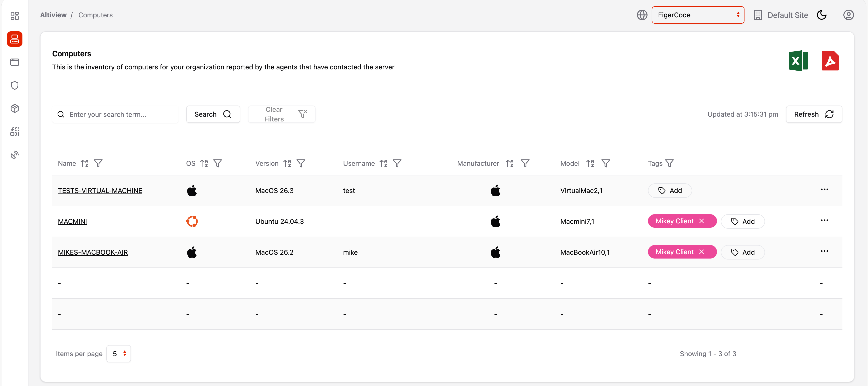The image size is (868, 386).
Task: Open TESTS-VIRTUAL-MACHINE computer link
Action: 100,191
